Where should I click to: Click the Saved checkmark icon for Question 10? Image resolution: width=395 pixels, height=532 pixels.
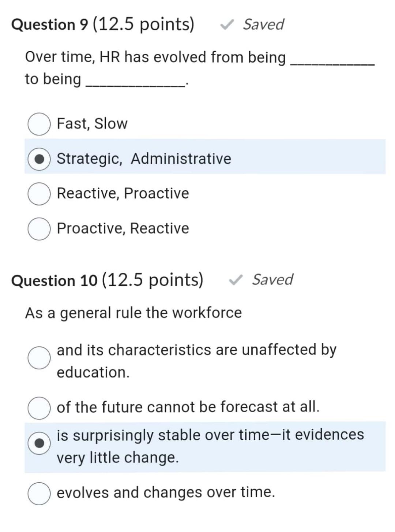236,280
